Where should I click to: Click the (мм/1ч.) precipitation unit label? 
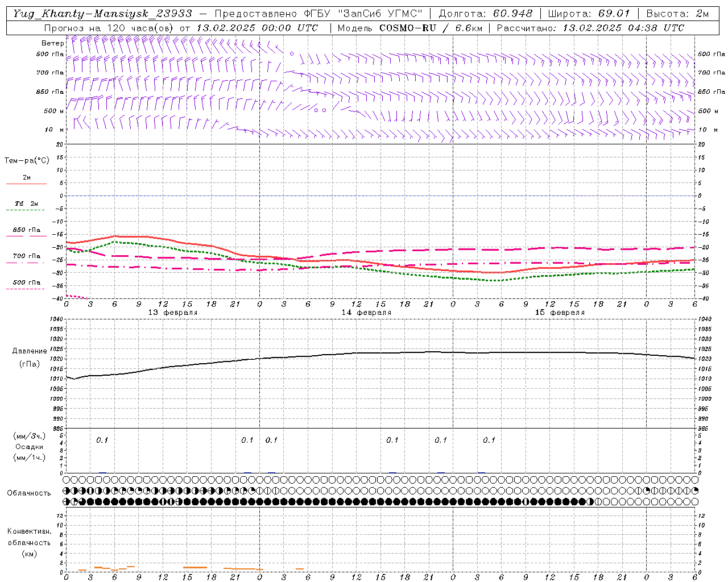tap(30, 457)
